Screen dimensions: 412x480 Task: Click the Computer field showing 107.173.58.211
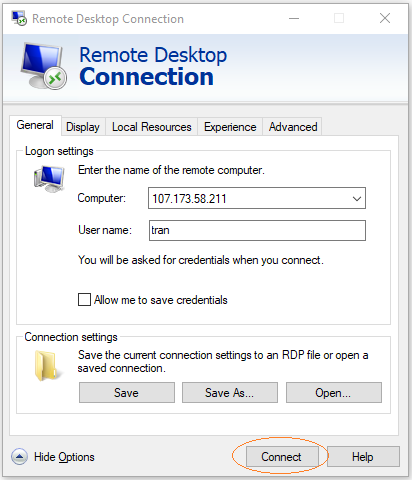click(257, 198)
